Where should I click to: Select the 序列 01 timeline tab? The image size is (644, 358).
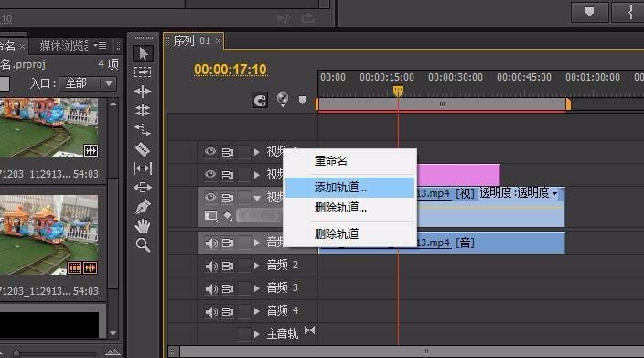192,40
